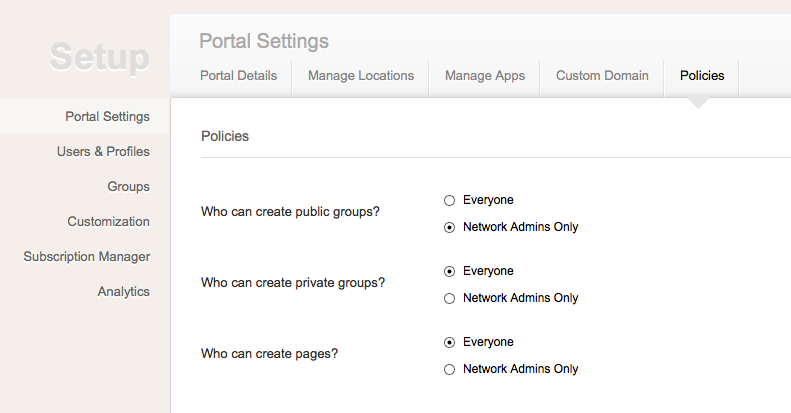
Task: Click the Portal Settings page title
Action: click(264, 42)
